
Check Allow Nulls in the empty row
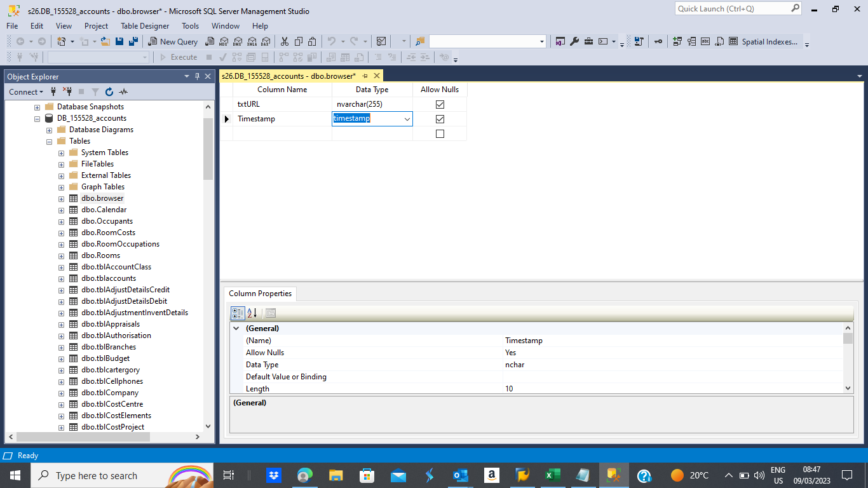[440, 133]
